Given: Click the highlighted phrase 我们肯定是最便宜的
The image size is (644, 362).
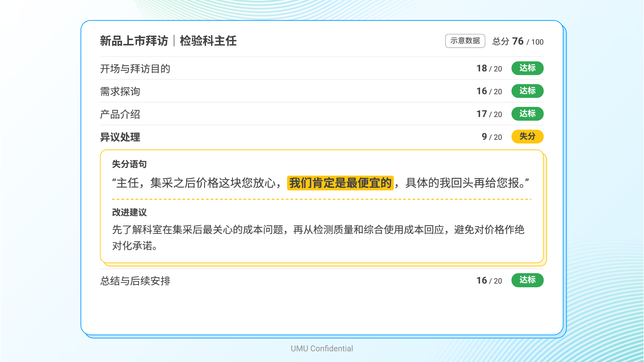Looking at the screenshot, I should tap(340, 183).
